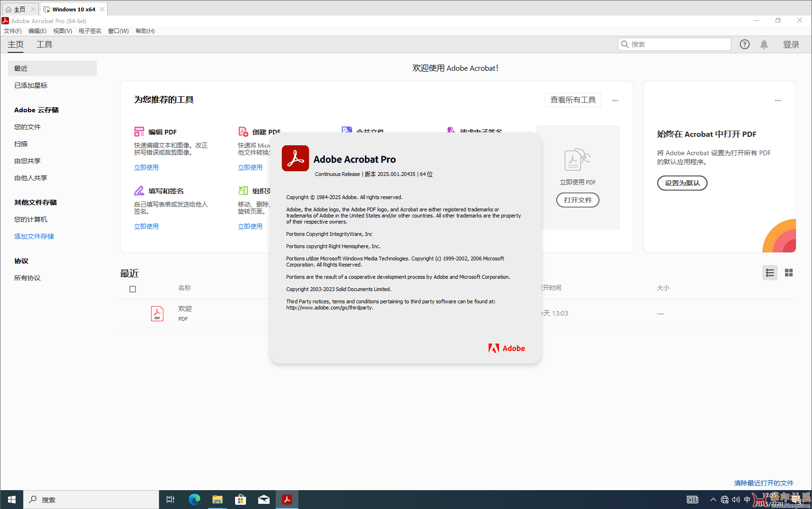Open the 帮助(H) menu

coord(145,31)
